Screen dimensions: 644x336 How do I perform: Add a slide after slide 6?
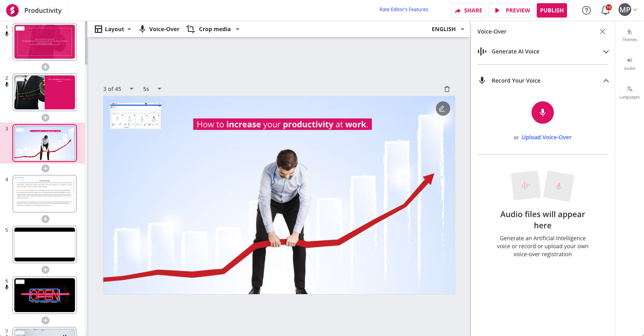(x=45, y=320)
